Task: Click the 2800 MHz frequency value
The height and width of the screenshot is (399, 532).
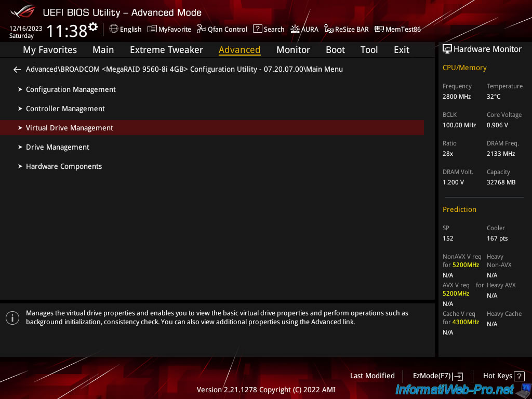Action: pos(456,97)
